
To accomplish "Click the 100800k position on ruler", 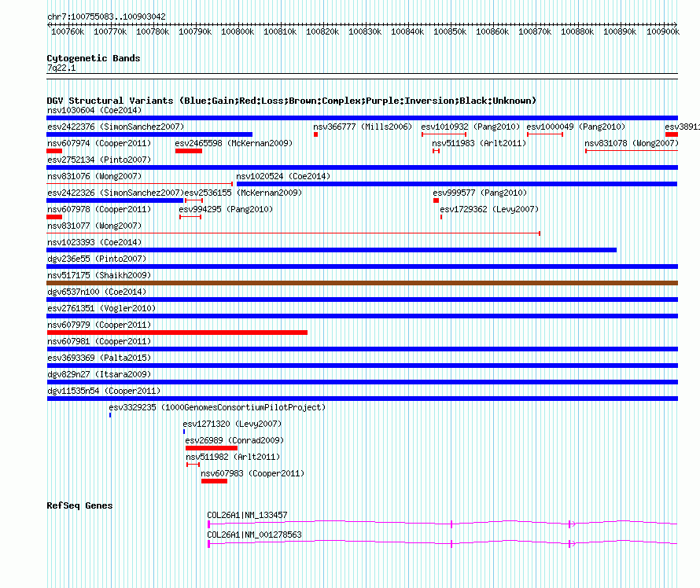I will pyautogui.click(x=238, y=31).
